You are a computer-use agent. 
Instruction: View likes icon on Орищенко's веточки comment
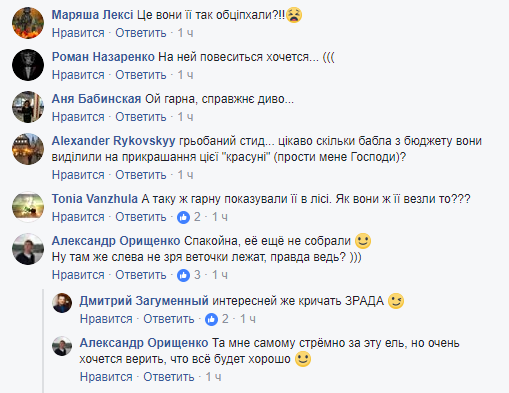click(183, 275)
